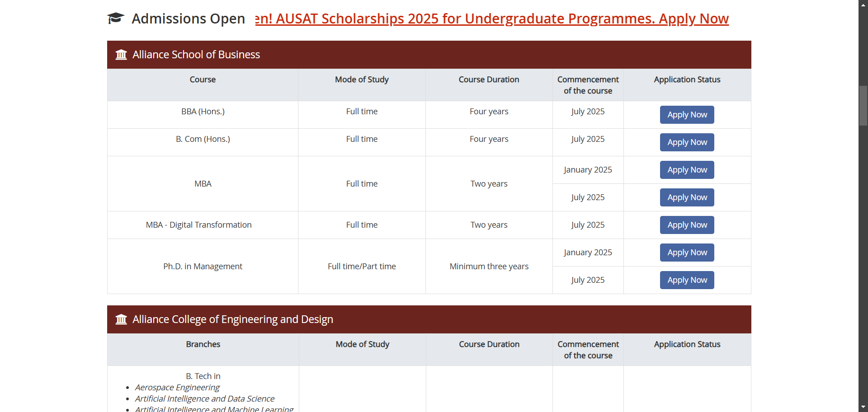Click the Ph.D. in Management cell
This screenshot has width=868, height=412.
[203, 267]
